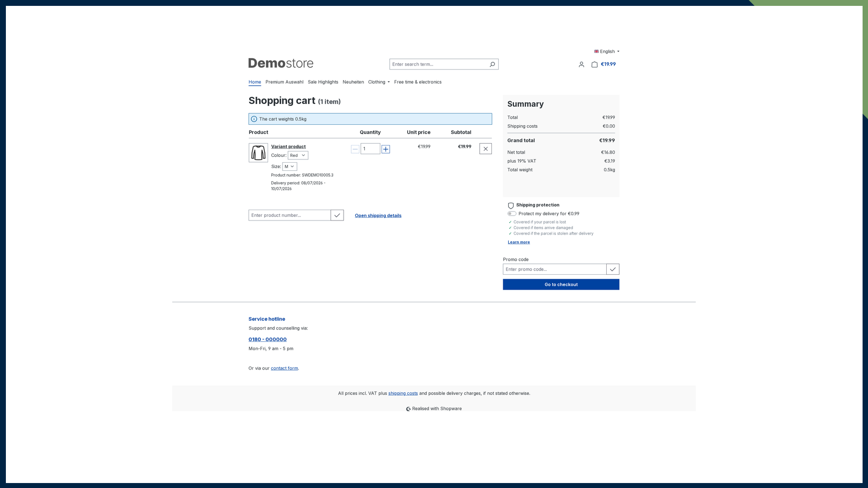Click the Grand total €19.99 value
Screen dimensions: 868x488
pyautogui.click(x=607, y=141)
